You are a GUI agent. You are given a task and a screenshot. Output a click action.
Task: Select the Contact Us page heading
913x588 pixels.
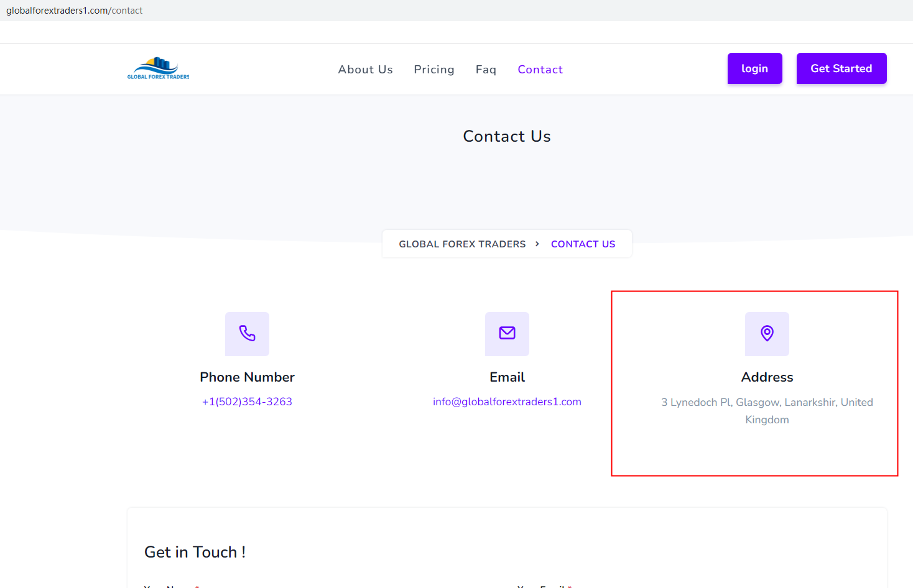click(x=507, y=136)
